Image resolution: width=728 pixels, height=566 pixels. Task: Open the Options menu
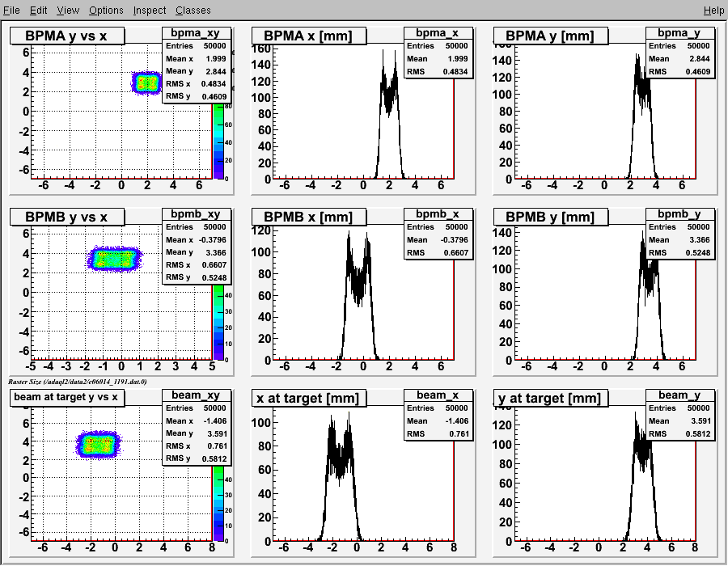click(x=106, y=11)
